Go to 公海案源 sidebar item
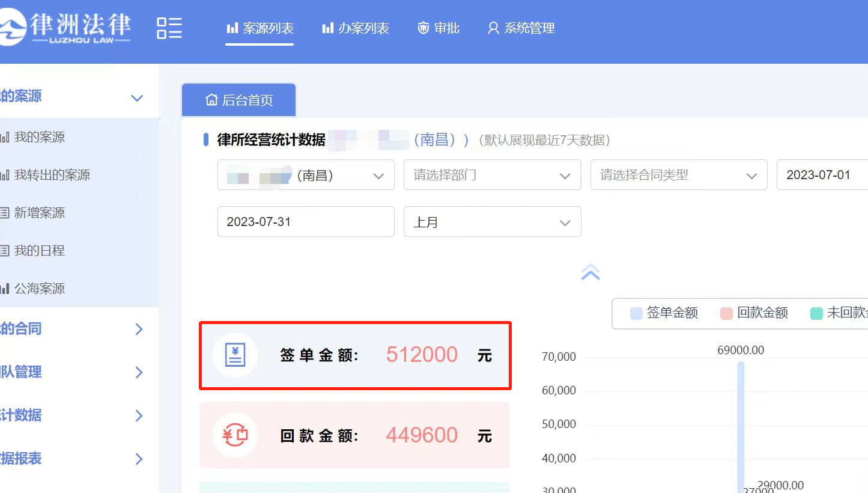This screenshot has width=868, height=493. [x=39, y=289]
